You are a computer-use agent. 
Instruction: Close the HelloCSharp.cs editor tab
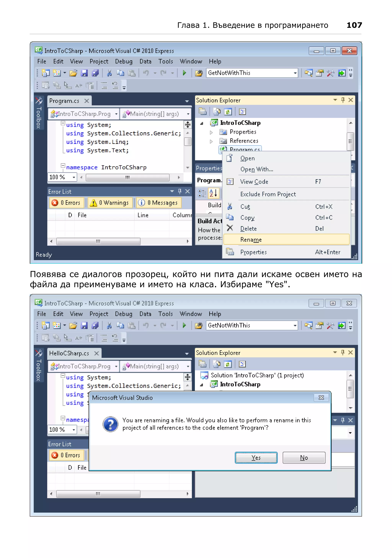click(x=96, y=353)
